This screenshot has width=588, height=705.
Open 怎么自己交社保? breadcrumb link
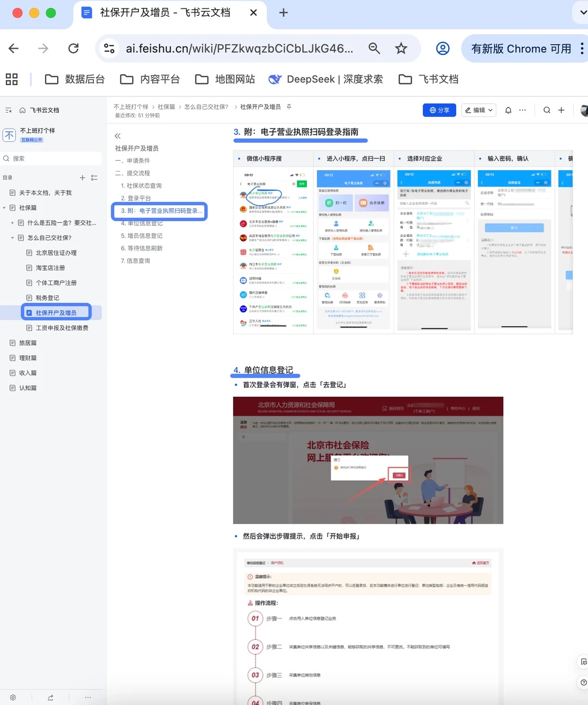point(206,107)
